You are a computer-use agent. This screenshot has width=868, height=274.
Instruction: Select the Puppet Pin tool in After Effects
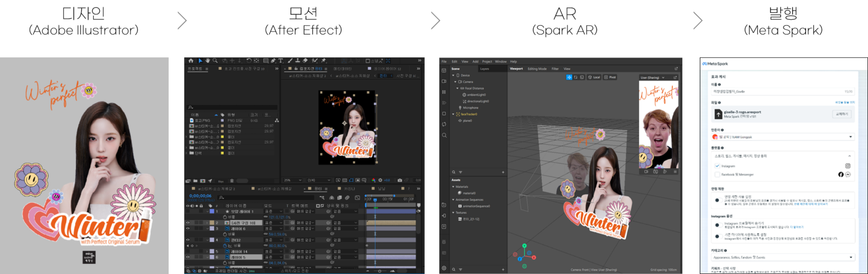(323, 61)
